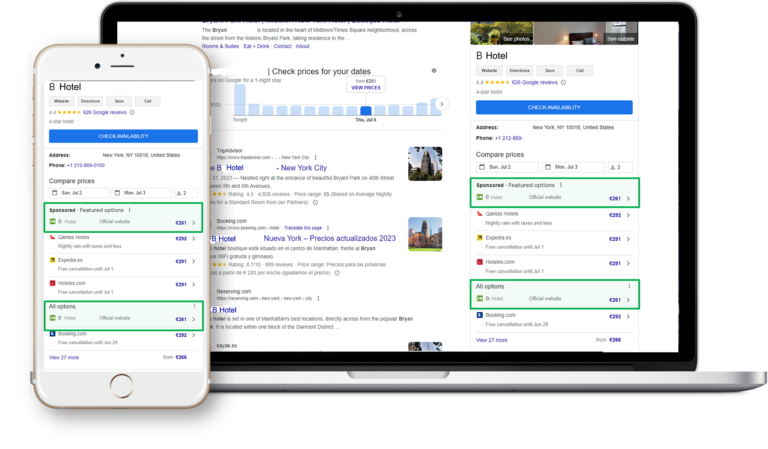
Task: Open Expedia.es row arrow on phone
Action: point(194,261)
